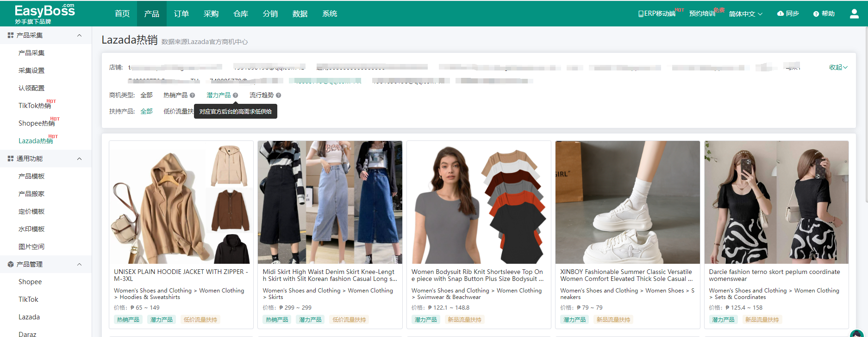Go to the 仓库 menu tab
The image size is (868, 337).
coord(241,14)
